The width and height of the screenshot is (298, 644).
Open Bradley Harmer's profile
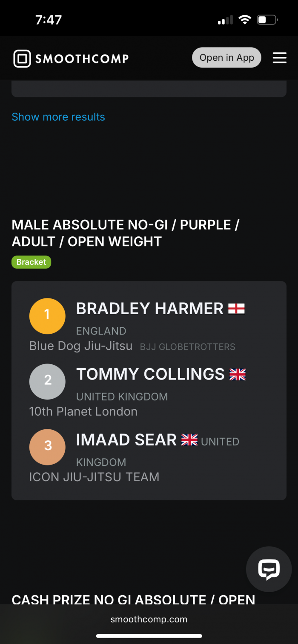click(149, 309)
